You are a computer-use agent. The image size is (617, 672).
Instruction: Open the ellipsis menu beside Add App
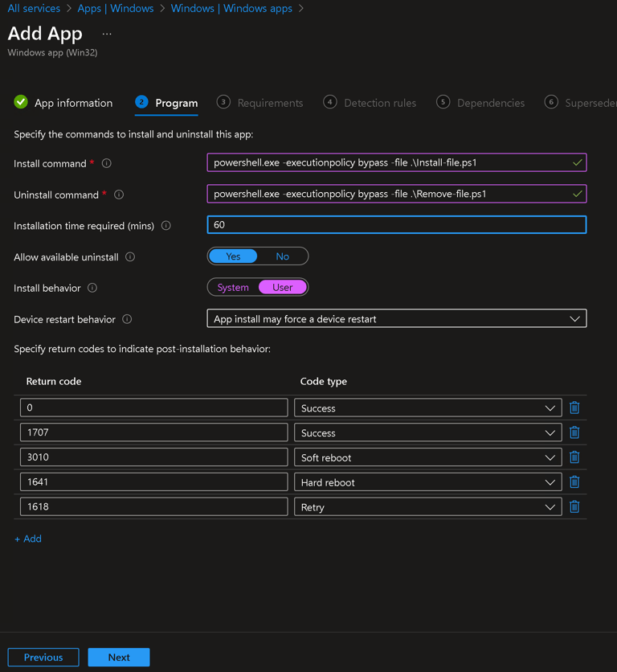(107, 34)
